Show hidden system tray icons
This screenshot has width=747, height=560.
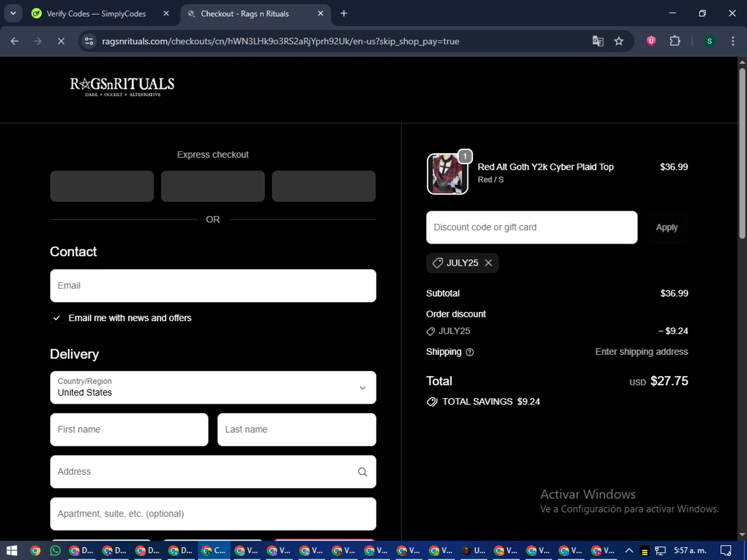coord(629,551)
